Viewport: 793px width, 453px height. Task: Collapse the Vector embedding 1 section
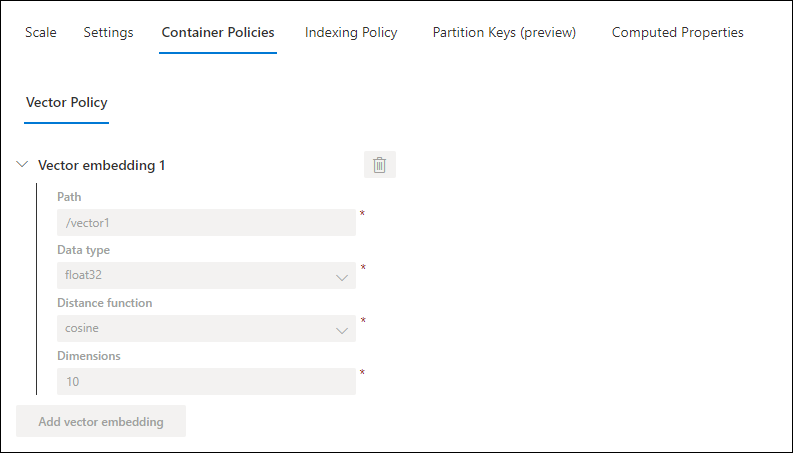[x=22, y=164]
